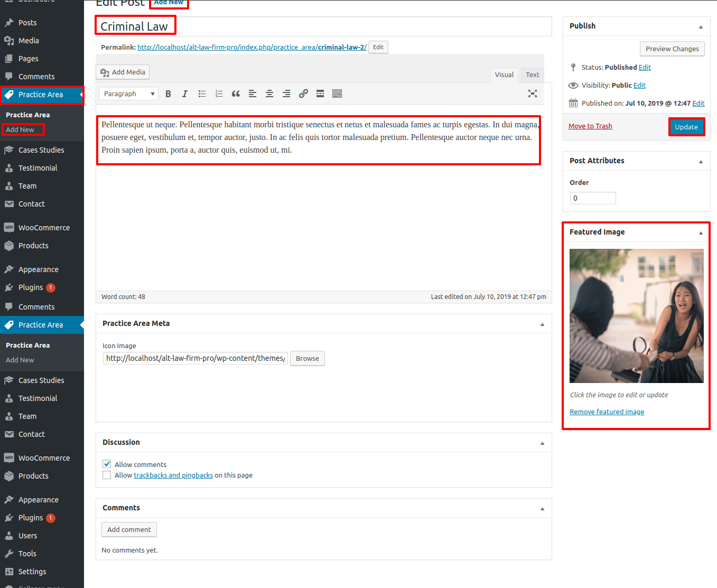Toggle the editor toolbar (kitchen sink)
The image size is (717, 588).
coord(337,94)
